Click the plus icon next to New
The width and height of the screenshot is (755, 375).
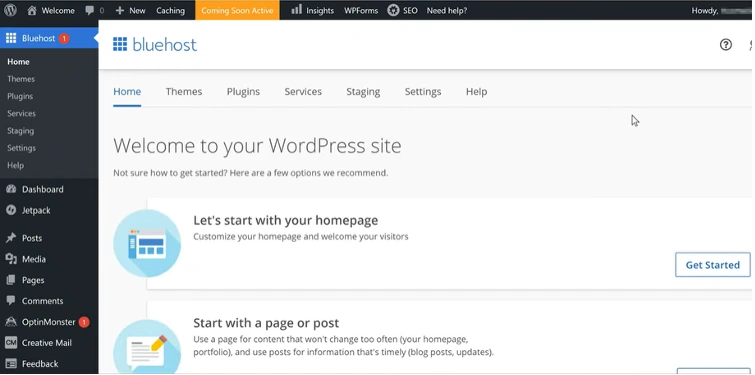click(120, 10)
